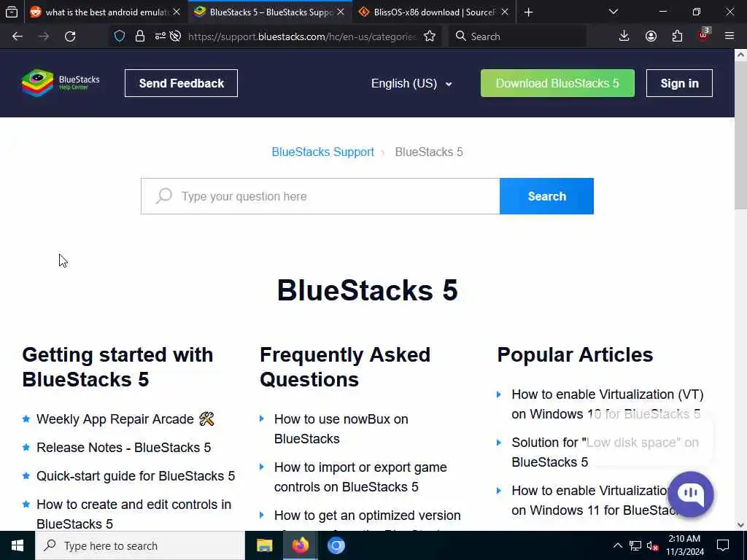Open Low disk space solution article
This screenshot has width=747, height=560.
[605, 452]
